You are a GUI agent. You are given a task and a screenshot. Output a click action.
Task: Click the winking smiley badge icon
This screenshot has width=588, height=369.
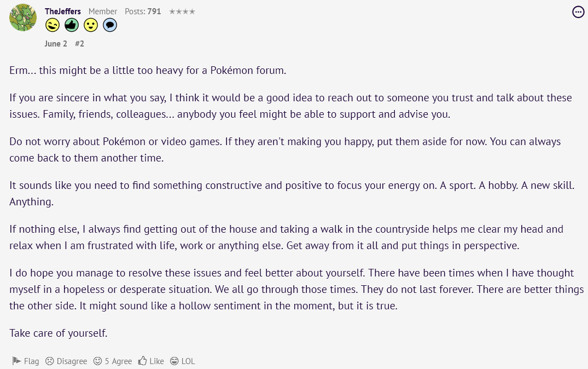click(53, 25)
